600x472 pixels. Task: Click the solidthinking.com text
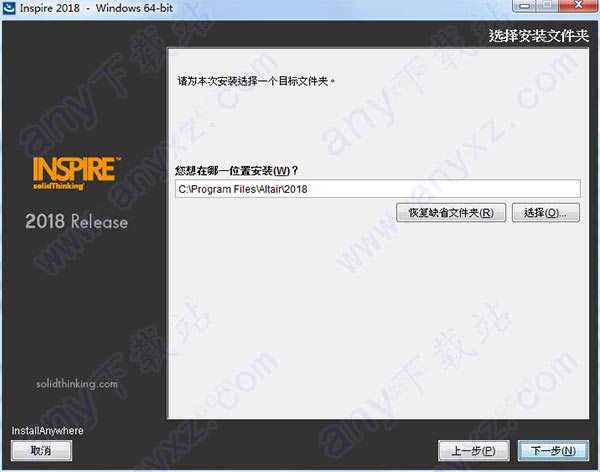point(77,384)
